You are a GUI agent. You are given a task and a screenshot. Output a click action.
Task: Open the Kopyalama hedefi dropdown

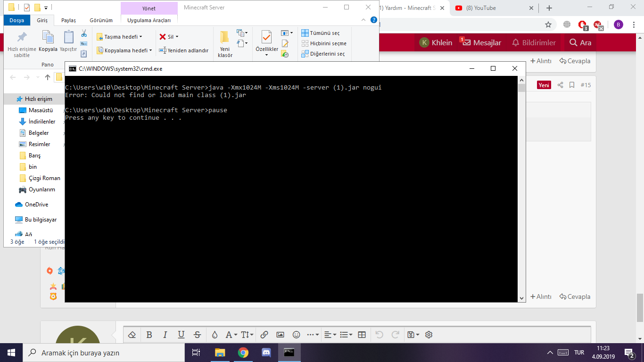124,50
